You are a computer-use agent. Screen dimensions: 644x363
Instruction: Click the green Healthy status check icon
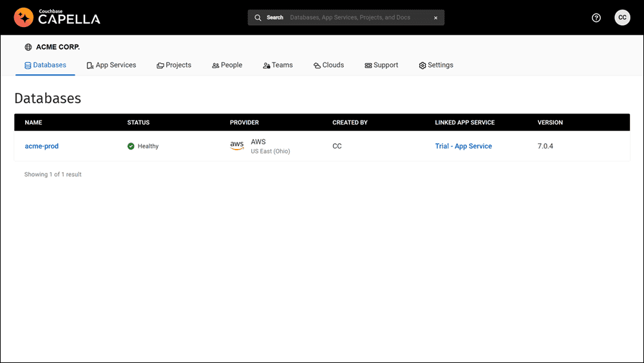pos(131,146)
